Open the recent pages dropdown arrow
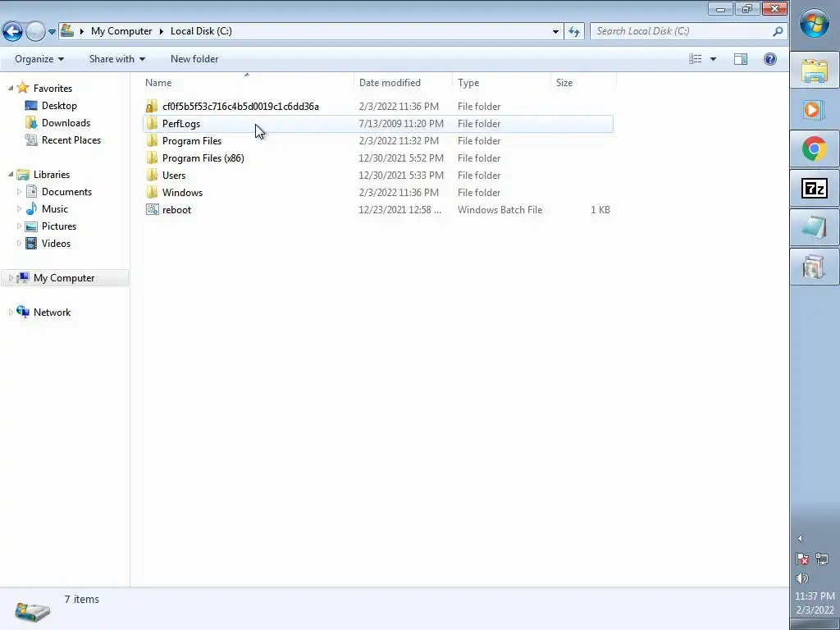Screen dimensions: 840x630 click(52, 32)
